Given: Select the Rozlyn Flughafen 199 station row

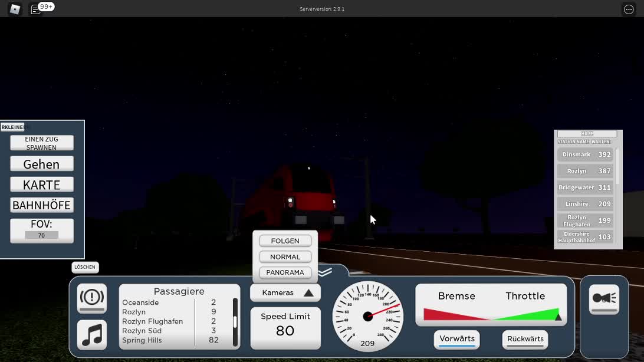Looking at the screenshot, I should 585,221.
